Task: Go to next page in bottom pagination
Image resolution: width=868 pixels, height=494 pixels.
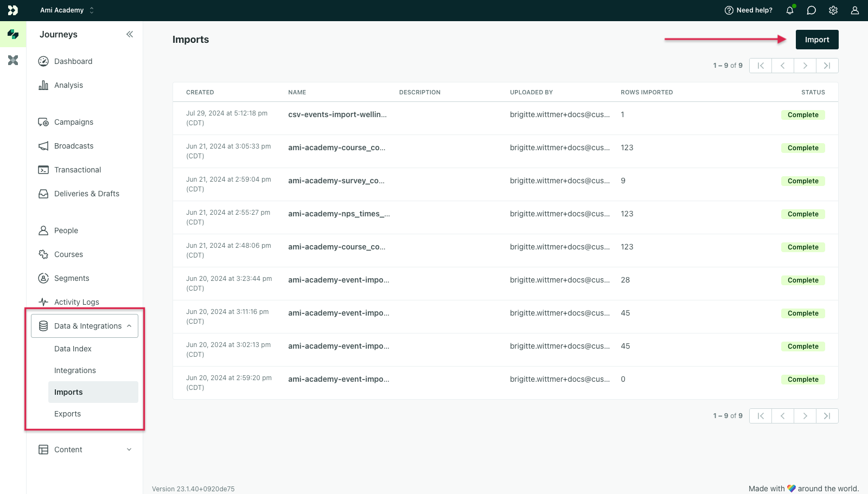Action: tap(805, 416)
